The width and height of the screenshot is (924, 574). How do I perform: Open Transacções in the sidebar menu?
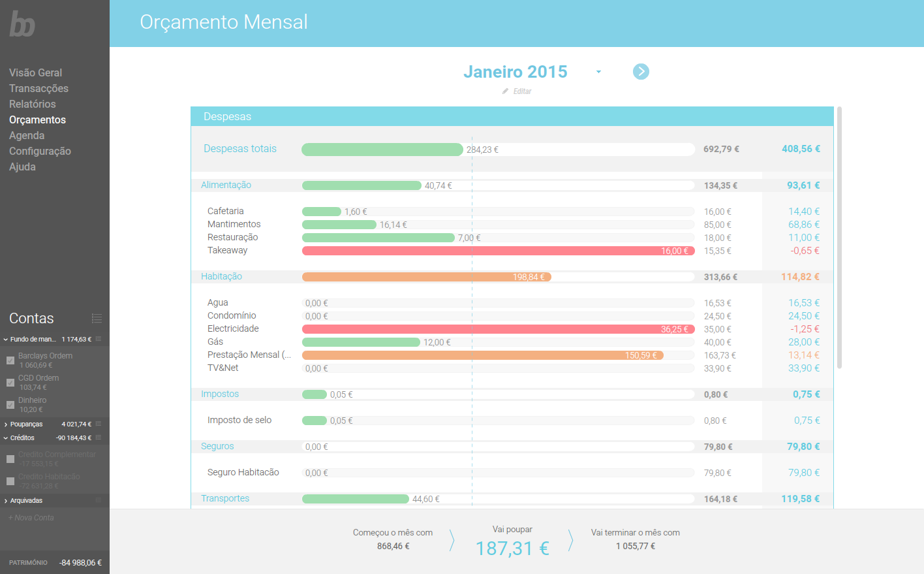[38, 88]
